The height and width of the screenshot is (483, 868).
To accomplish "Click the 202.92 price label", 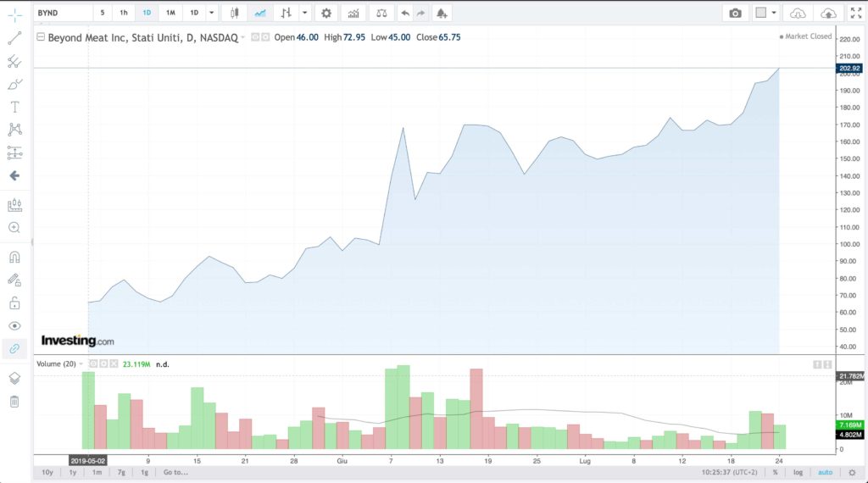I will point(849,69).
